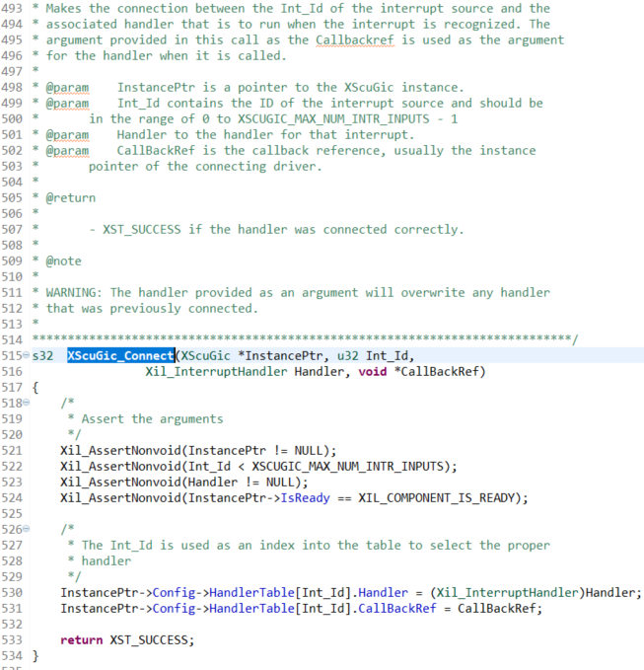This screenshot has height=670, width=644.
Task: Click the blue CallBackRef field on line 531
Action: coord(397,609)
